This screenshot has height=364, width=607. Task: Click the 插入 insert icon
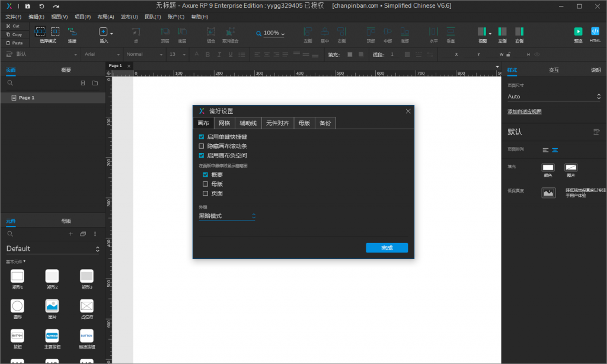(103, 32)
